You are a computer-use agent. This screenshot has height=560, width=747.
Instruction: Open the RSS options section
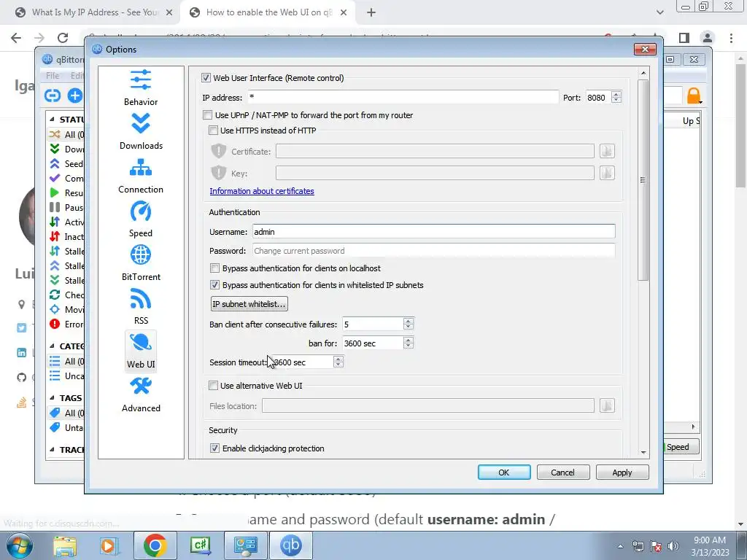(141, 308)
